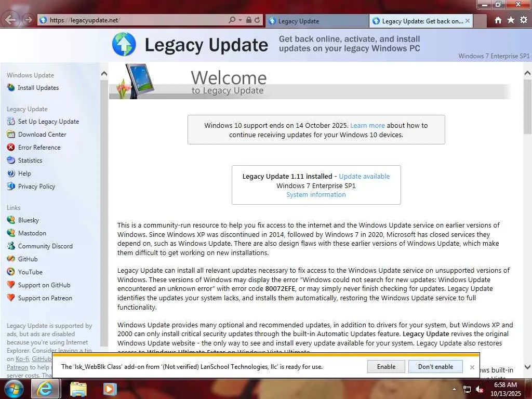Click the 'Windows 7 Enterprise SP1' header text
This screenshot has height=399, width=532.
tap(494, 56)
